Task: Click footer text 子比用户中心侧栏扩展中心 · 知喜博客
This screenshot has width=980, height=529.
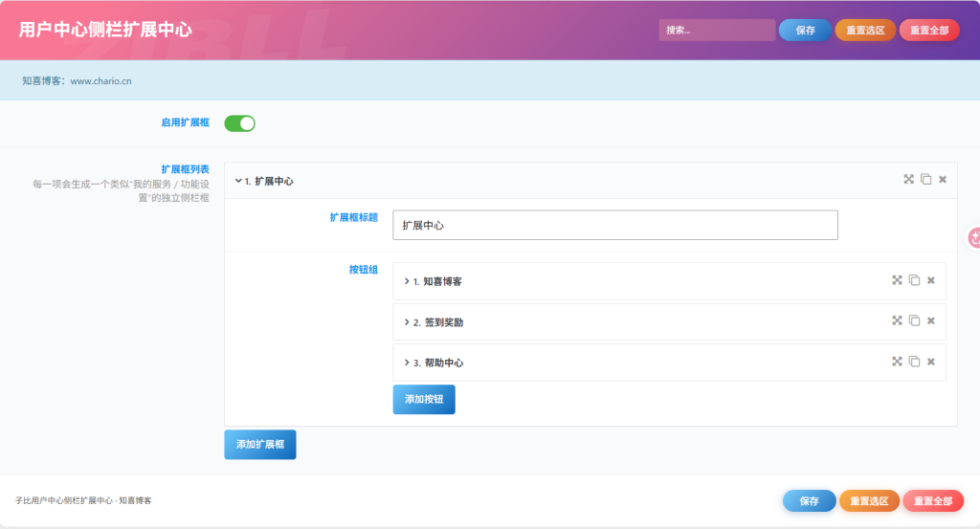Action: tap(83, 500)
